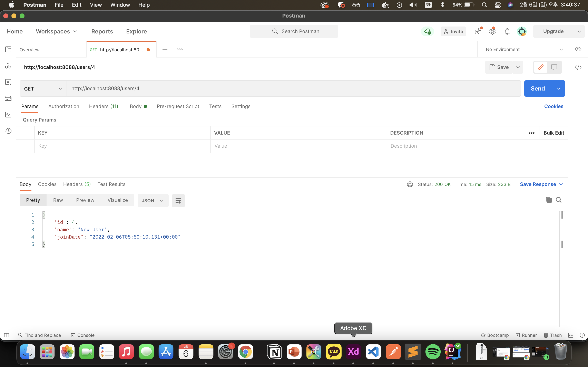This screenshot has width=588, height=367.
Task: Click the blue Send button
Action: (x=538, y=89)
